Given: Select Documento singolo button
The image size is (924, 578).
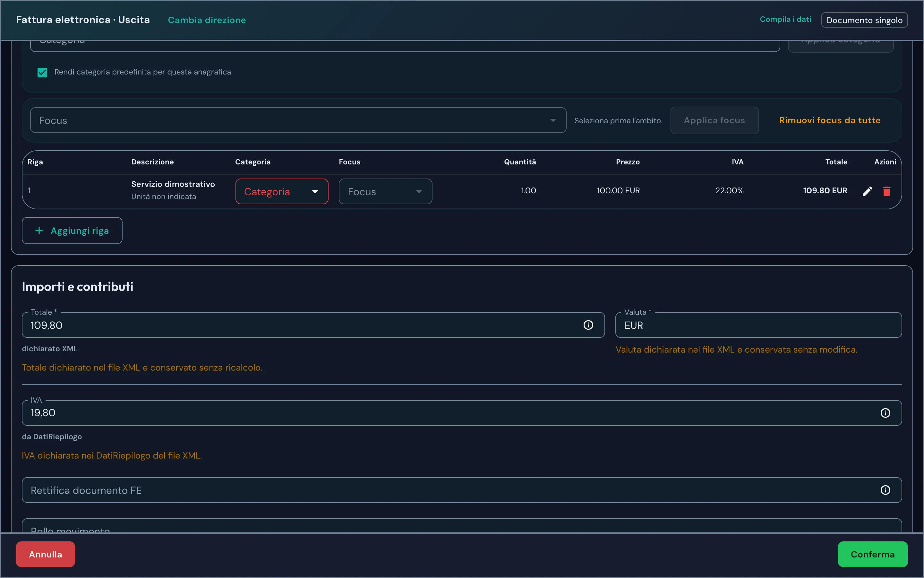Looking at the screenshot, I should (x=864, y=20).
